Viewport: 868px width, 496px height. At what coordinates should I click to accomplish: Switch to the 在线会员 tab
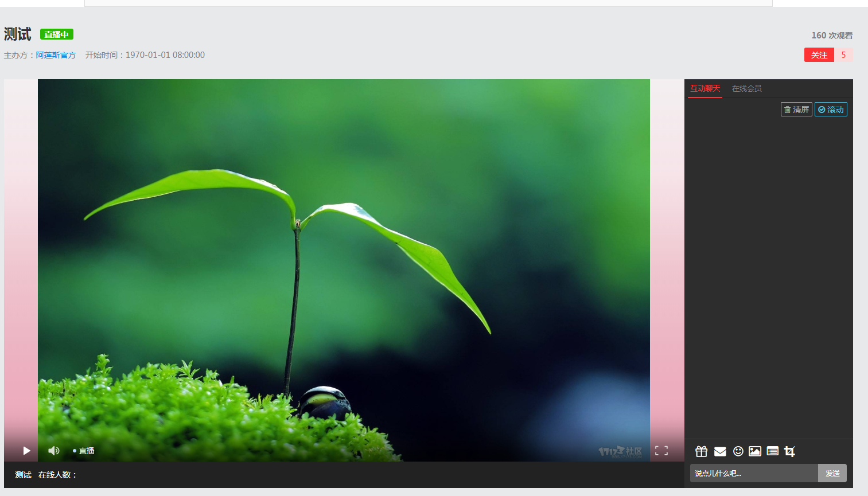pos(746,88)
